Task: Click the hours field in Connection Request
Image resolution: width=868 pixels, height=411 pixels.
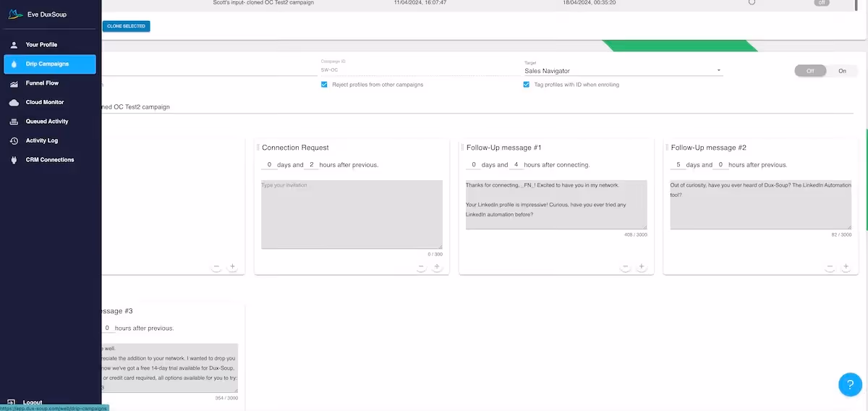Action: pos(311,165)
